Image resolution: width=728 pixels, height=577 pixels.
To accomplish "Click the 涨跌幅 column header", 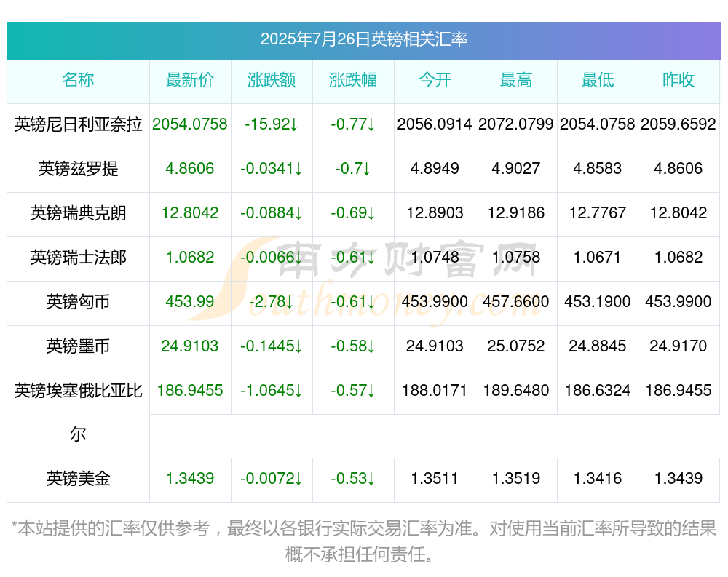I will click(x=353, y=80).
